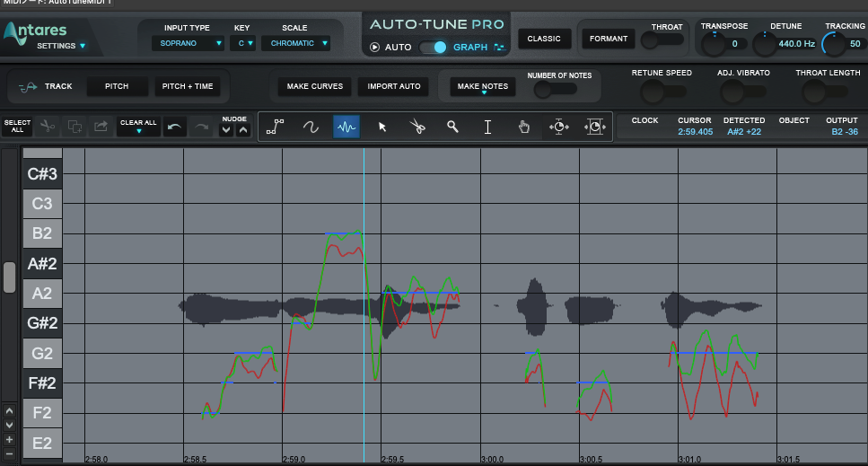
Task: Click the PITCH button
Action: pyautogui.click(x=117, y=86)
